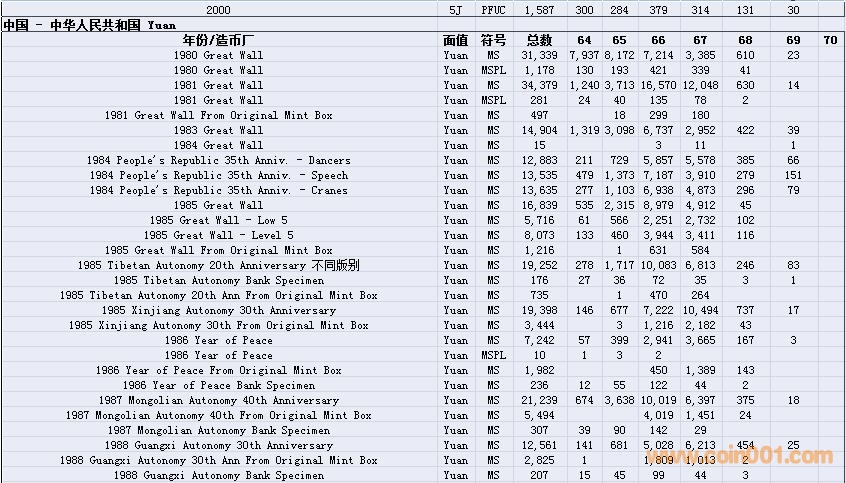
Task: Click 1981 Great Wall From Original Mint Box
Action: pos(218,115)
